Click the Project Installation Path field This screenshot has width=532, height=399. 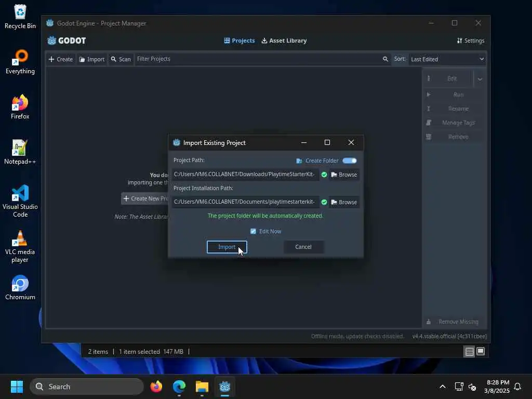(x=245, y=202)
